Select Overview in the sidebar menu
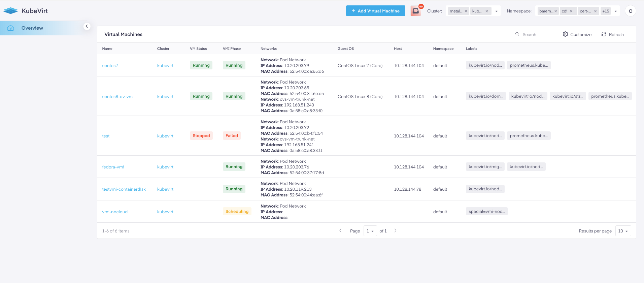 tap(32, 28)
